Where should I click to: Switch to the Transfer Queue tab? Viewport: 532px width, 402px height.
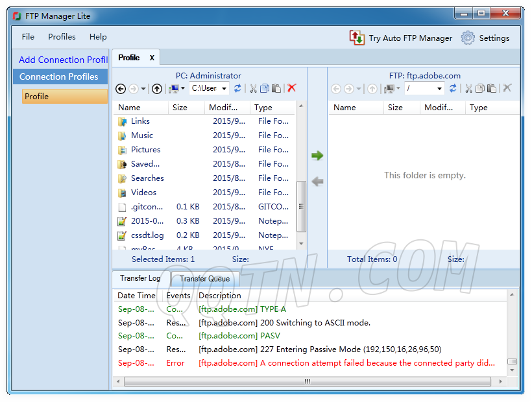pyautogui.click(x=204, y=279)
